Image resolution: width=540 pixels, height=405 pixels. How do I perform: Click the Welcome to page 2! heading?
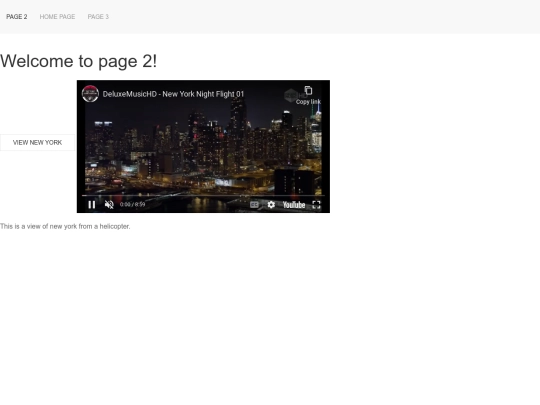[x=79, y=61]
